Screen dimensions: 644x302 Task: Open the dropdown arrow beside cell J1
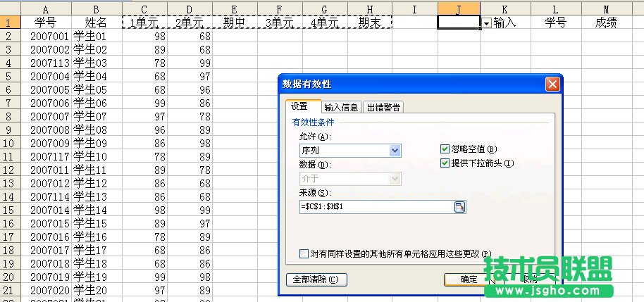tap(486, 23)
